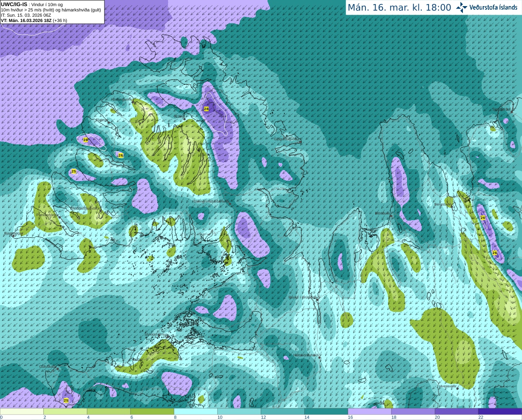522x420 pixels.
Task: Click the VT: Mán. 16.03.2026 18Z line
Action: coord(34,20)
